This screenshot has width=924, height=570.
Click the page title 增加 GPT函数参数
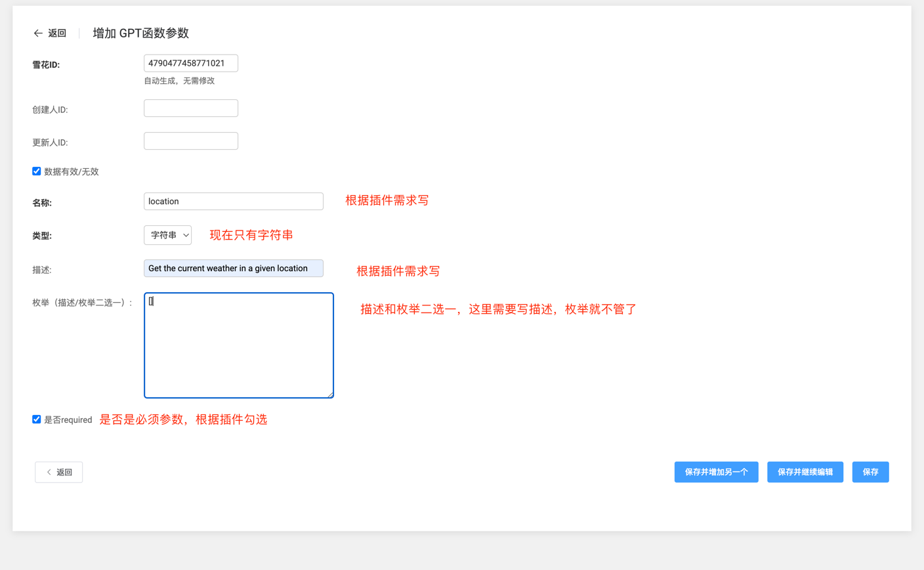(141, 33)
